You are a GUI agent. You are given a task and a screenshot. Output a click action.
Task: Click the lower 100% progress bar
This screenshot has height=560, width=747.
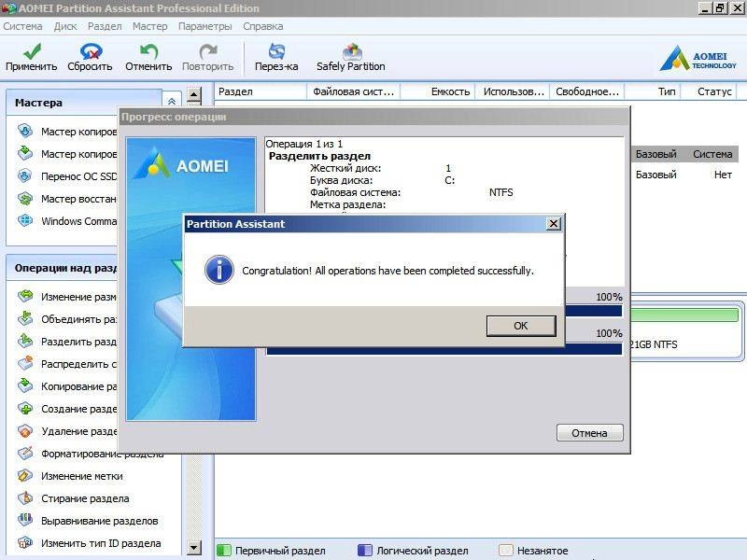pyautogui.click(x=444, y=349)
